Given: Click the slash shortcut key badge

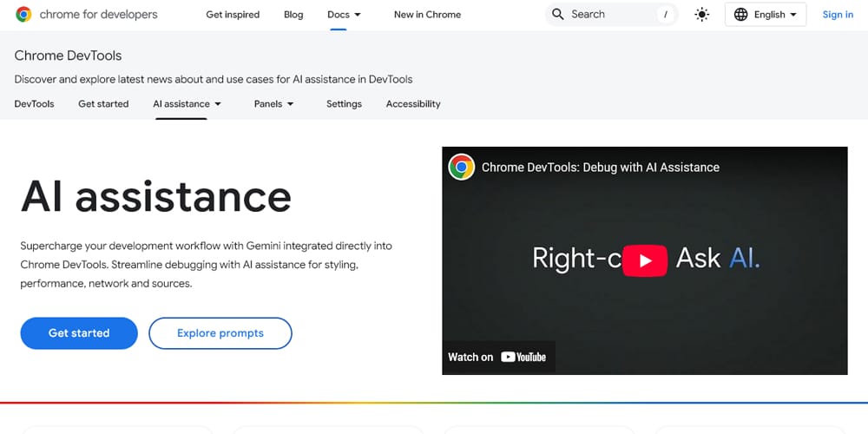Looking at the screenshot, I should (666, 15).
